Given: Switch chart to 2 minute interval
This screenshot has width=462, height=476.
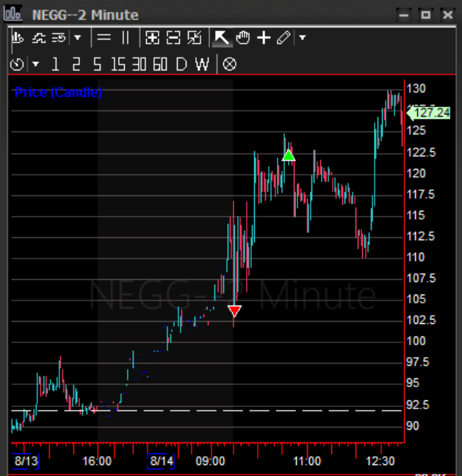Looking at the screenshot, I should [x=76, y=65].
